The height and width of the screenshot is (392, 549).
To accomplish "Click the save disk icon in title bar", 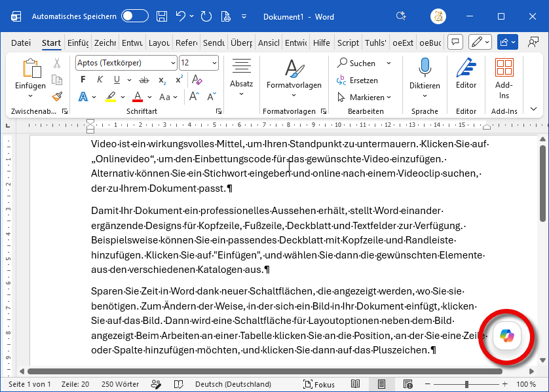I will pos(162,16).
